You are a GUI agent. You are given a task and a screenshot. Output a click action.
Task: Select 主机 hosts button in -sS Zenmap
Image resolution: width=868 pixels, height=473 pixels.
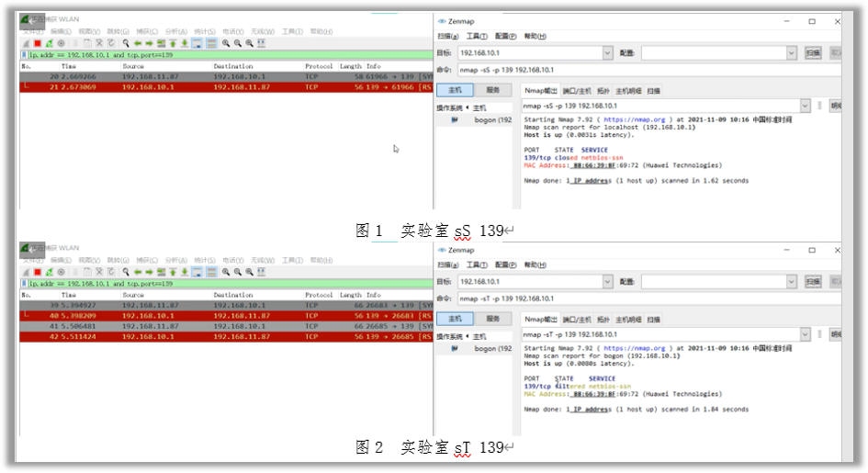click(x=455, y=90)
